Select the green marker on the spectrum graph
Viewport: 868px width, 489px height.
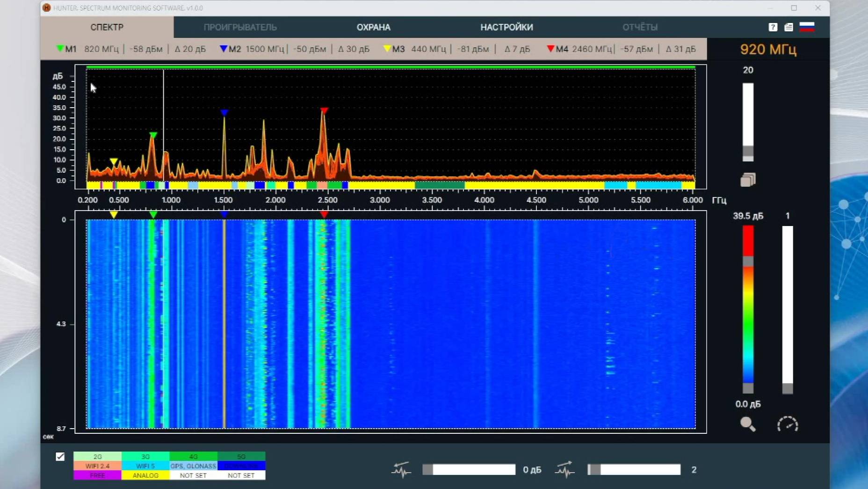tap(153, 135)
